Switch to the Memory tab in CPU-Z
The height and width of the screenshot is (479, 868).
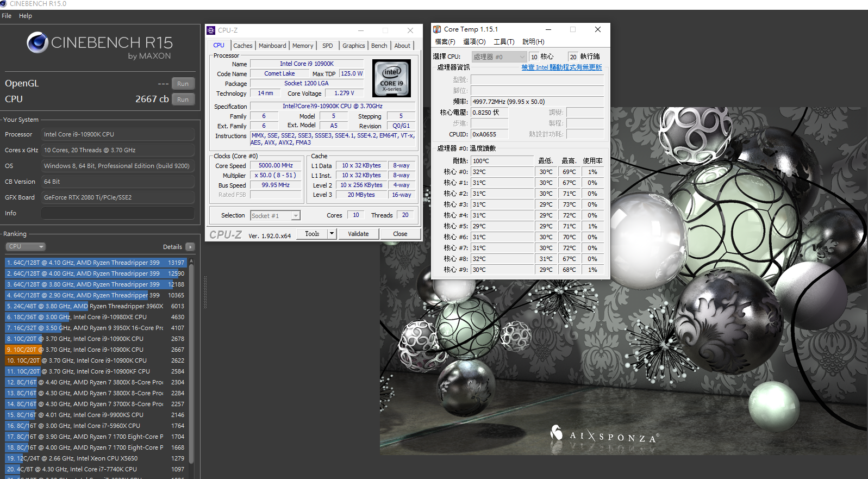[303, 46]
